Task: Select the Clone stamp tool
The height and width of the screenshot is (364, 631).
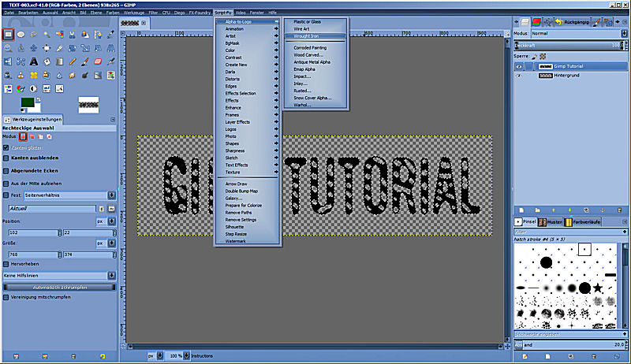Action: coord(21,75)
